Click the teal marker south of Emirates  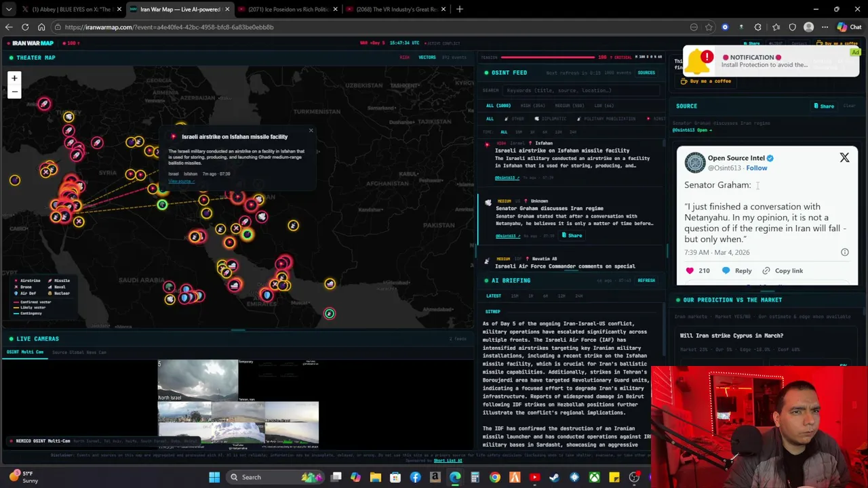330,313
